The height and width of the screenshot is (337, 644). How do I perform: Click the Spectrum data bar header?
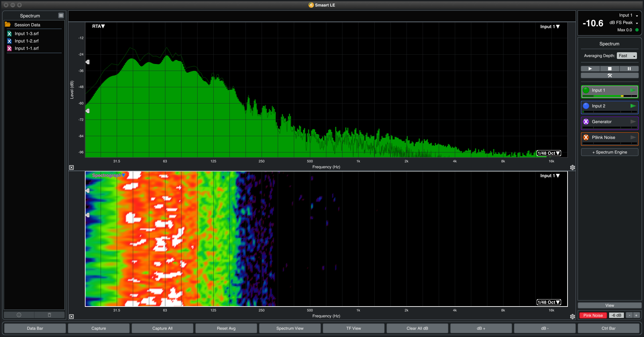[30, 16]
